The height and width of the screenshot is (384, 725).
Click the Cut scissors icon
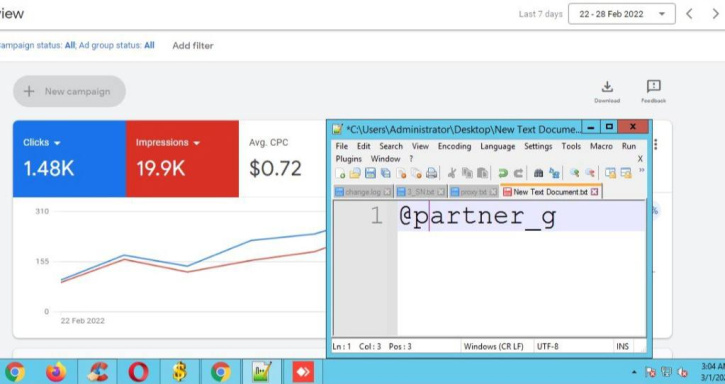(452, 173)
